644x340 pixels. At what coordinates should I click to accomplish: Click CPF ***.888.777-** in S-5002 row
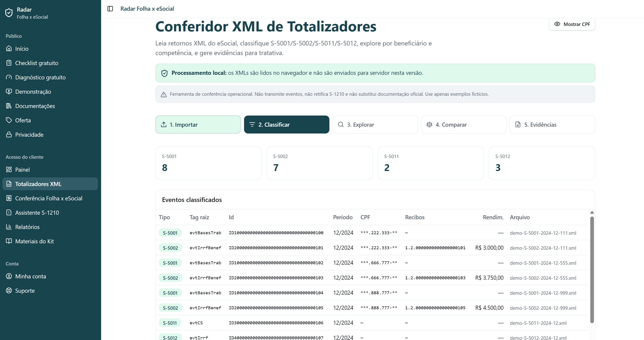[379, 307]
